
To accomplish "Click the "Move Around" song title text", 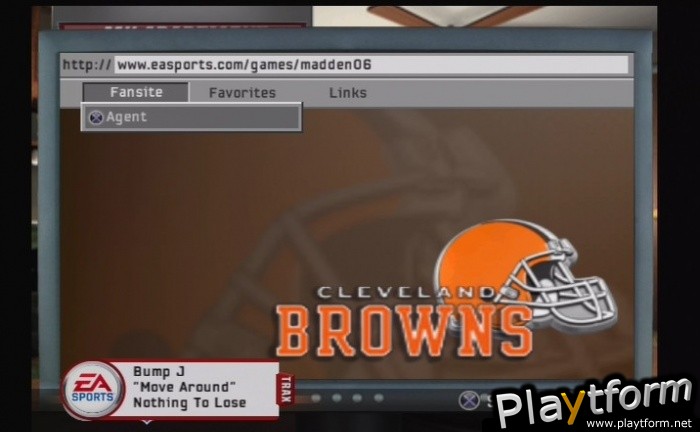I will pos(184,387).
